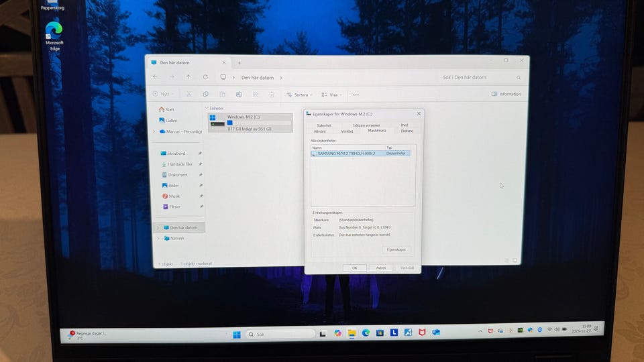Open Sortera dropdown

tap(299, 95)
